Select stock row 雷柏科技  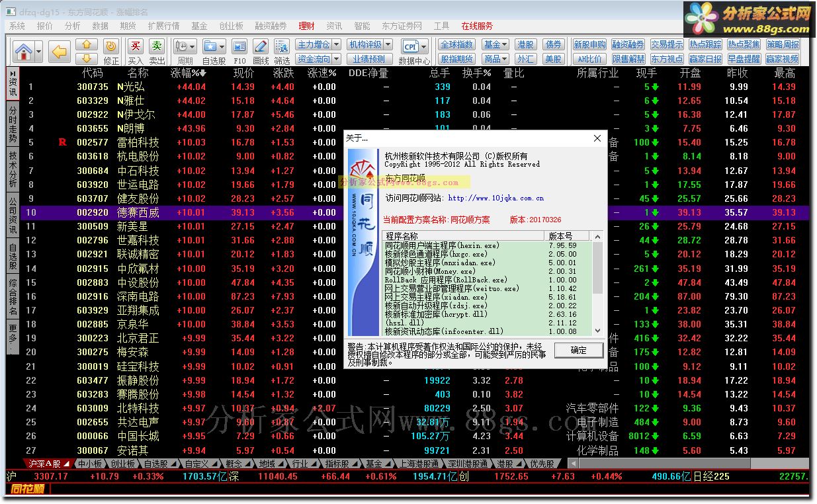[x=415, y=142]
